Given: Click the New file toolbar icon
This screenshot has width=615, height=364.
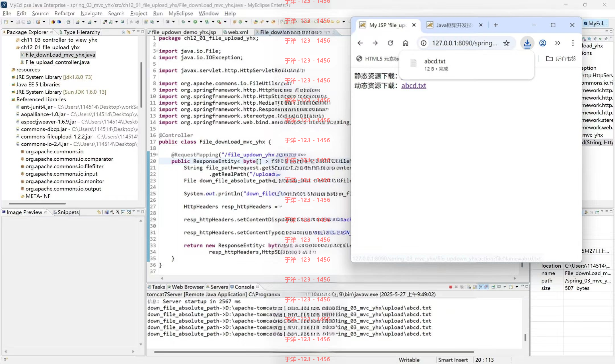Looking at the screenshot, I should (x=6, y=22).
